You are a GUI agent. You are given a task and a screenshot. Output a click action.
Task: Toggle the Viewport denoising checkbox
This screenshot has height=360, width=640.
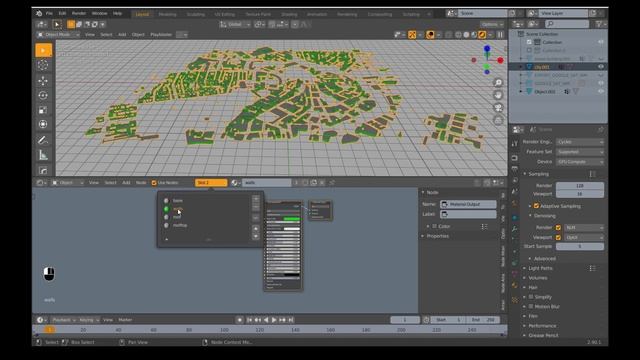[x=558, y=237]
